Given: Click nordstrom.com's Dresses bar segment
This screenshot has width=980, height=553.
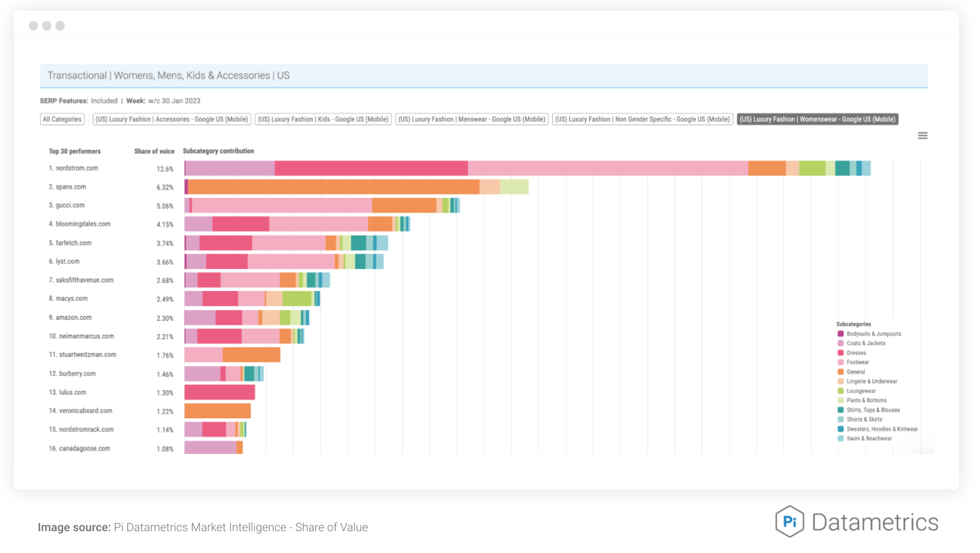Looking at the screenshot, I should point(371,168).
